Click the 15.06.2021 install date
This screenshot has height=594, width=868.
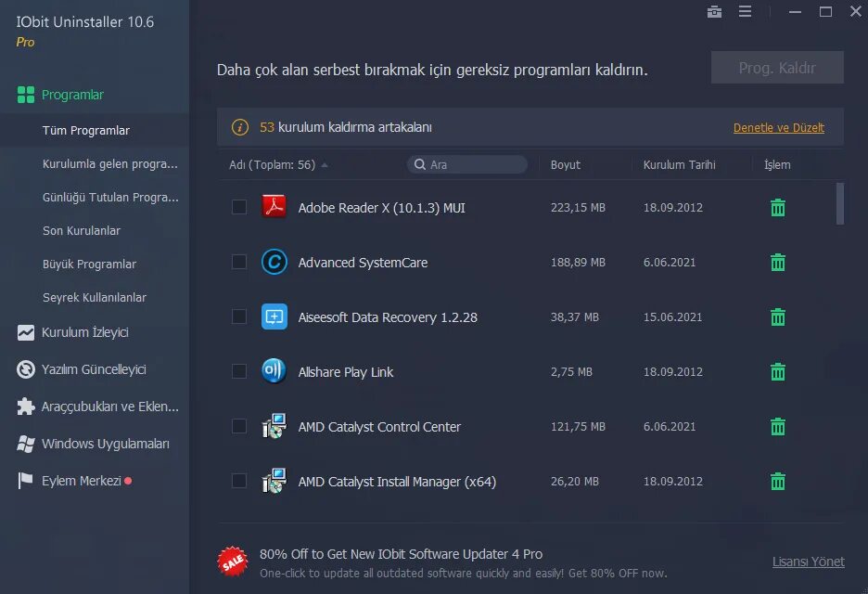click(672, 316)
